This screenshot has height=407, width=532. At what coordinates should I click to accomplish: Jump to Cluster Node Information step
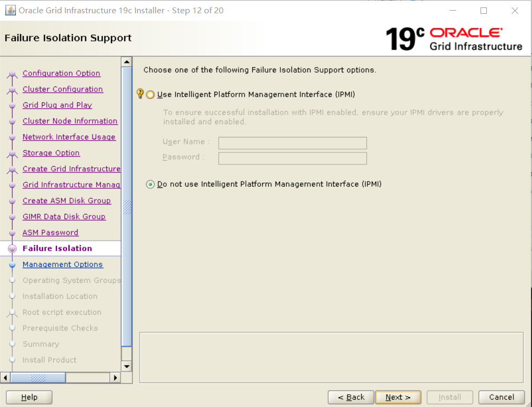pyautogui.click(x=70, y=121)
